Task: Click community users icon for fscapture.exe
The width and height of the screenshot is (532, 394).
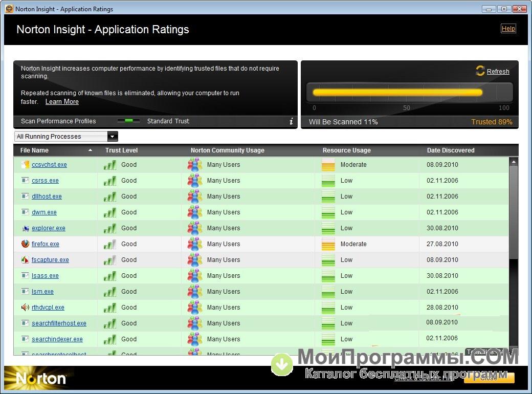Action: [x=195, y=259]
